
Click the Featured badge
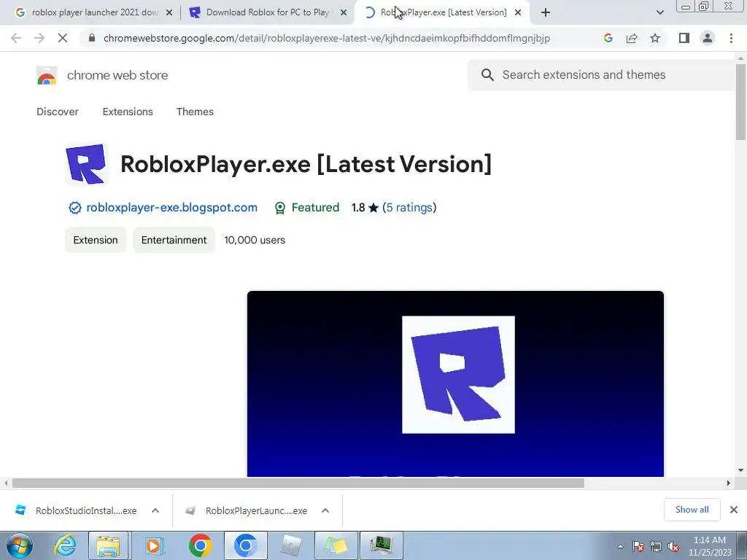click(x=307, y=208)
